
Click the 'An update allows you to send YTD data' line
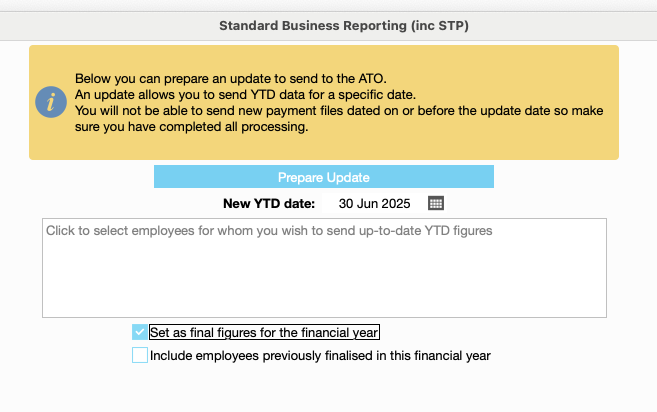point(245,95)
